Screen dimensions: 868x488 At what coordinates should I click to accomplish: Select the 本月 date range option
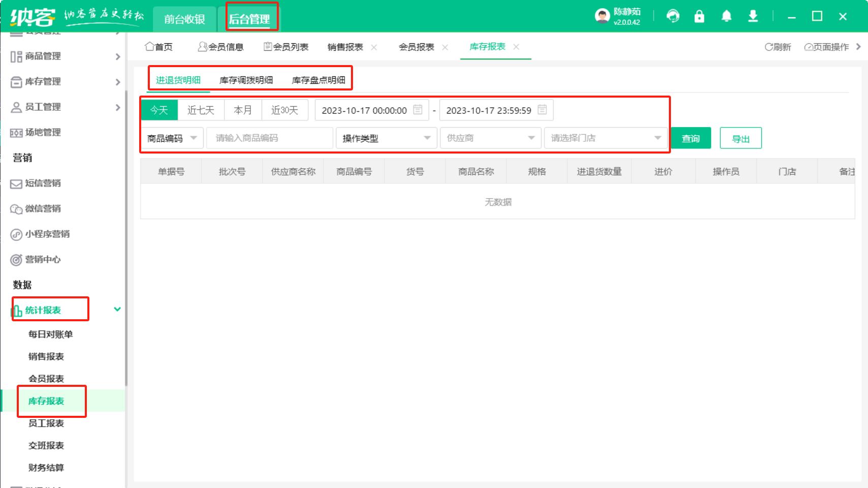point(243,110)
